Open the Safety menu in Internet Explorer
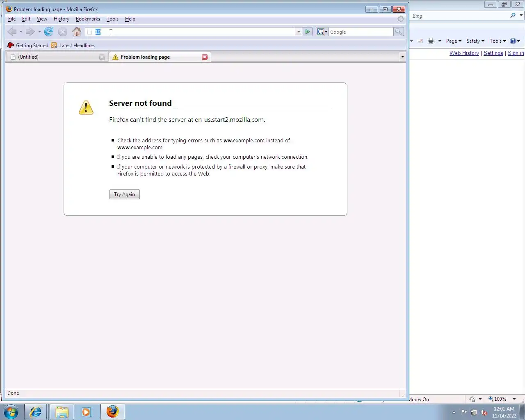525x420 pixels. tap(475, 41)
